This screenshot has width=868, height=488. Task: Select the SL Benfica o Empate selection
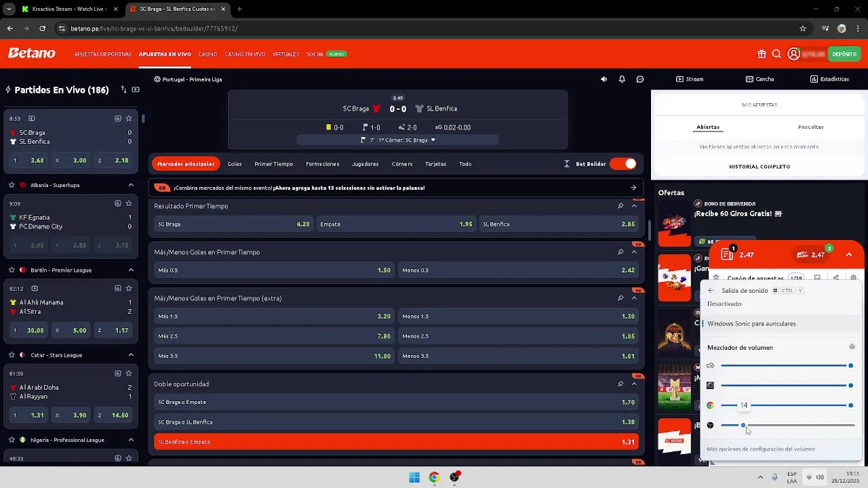(397, 442)
